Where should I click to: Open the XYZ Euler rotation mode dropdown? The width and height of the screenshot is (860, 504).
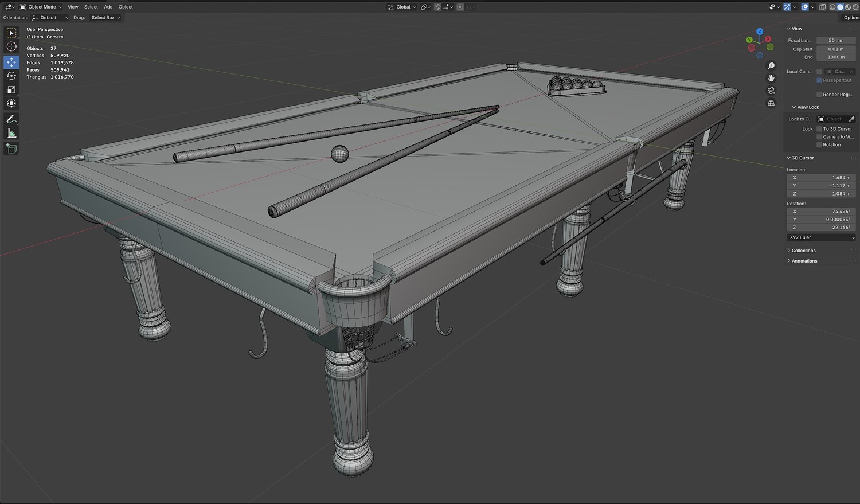click(x=822, y=237)
